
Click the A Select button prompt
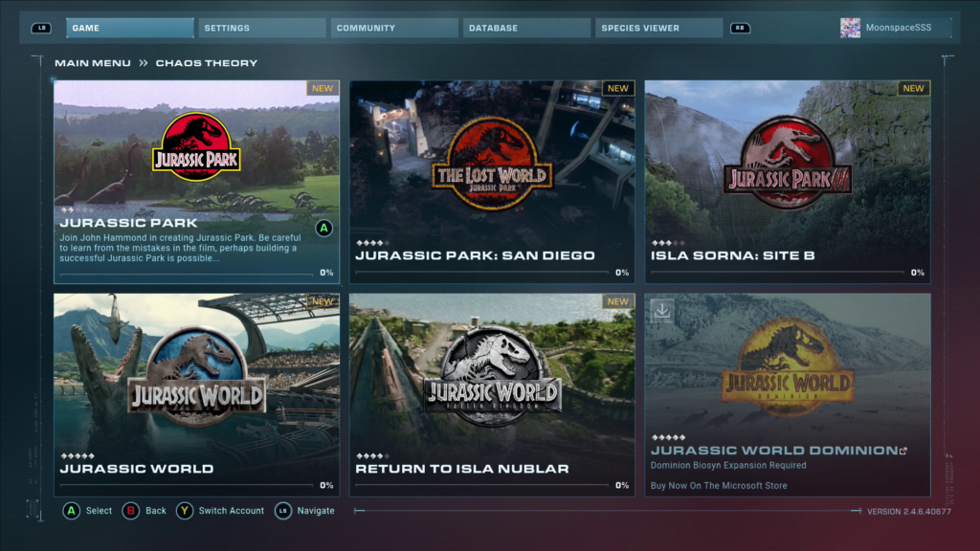pyautogui.click(x=71, y=511)
